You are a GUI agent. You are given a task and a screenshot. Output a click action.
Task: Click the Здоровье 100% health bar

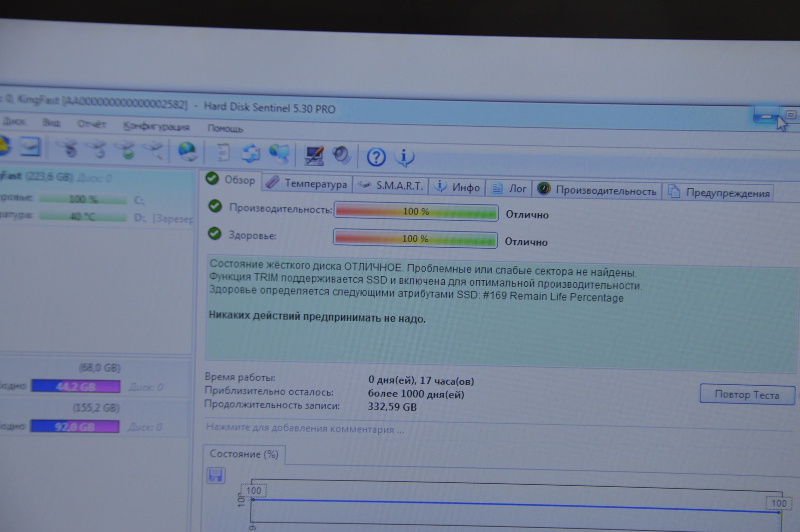[x=415, y=239]
